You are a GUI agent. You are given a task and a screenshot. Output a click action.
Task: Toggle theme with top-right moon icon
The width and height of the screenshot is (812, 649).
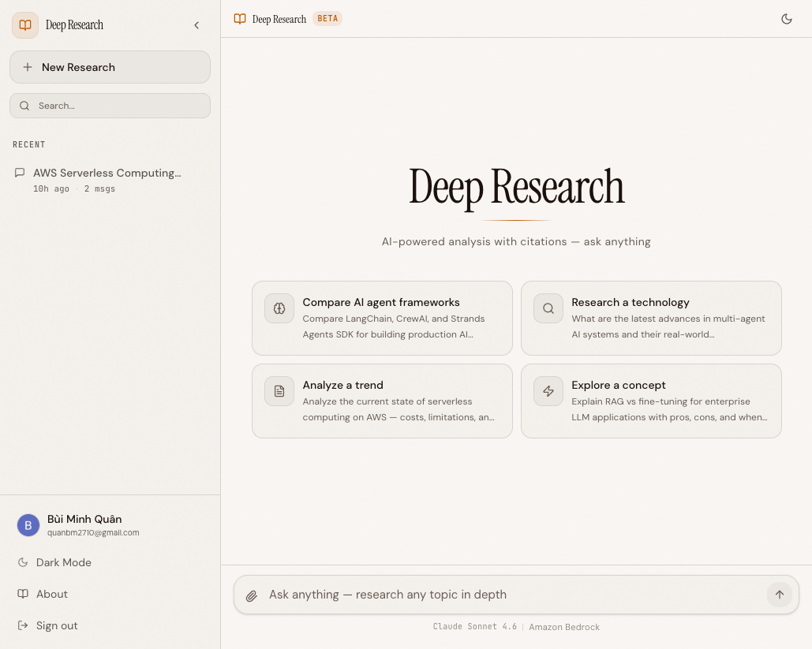click(787, 19)
